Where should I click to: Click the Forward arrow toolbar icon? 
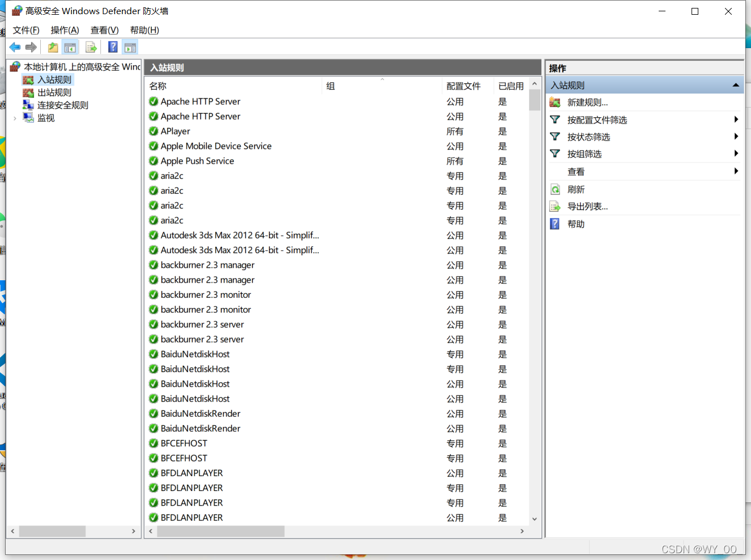31,48
